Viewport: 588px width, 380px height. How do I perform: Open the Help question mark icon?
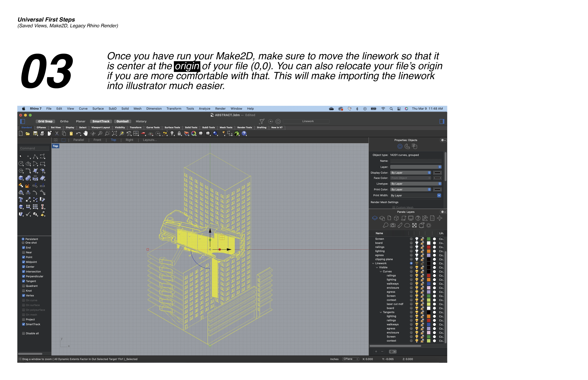tap(244, 133)
